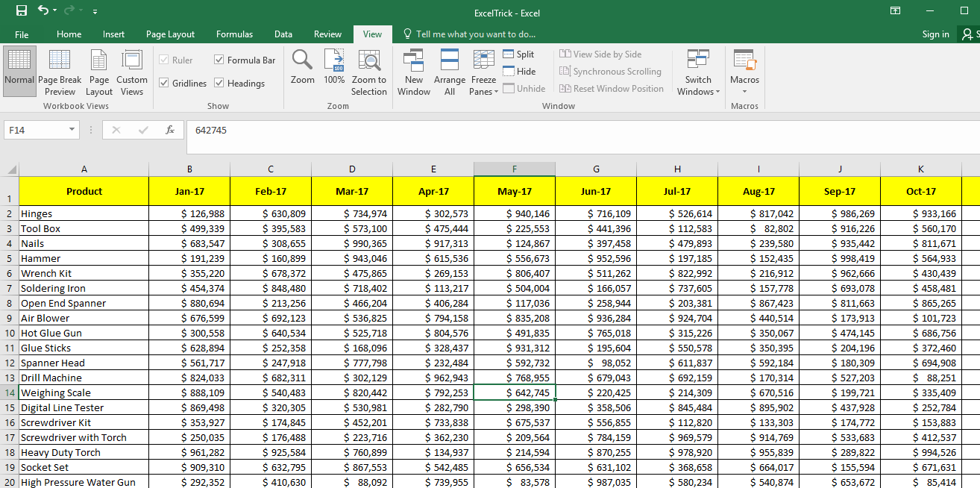Open the Undo history dropdown arrow
Screen dimensions: 980x488
[55, 11]
